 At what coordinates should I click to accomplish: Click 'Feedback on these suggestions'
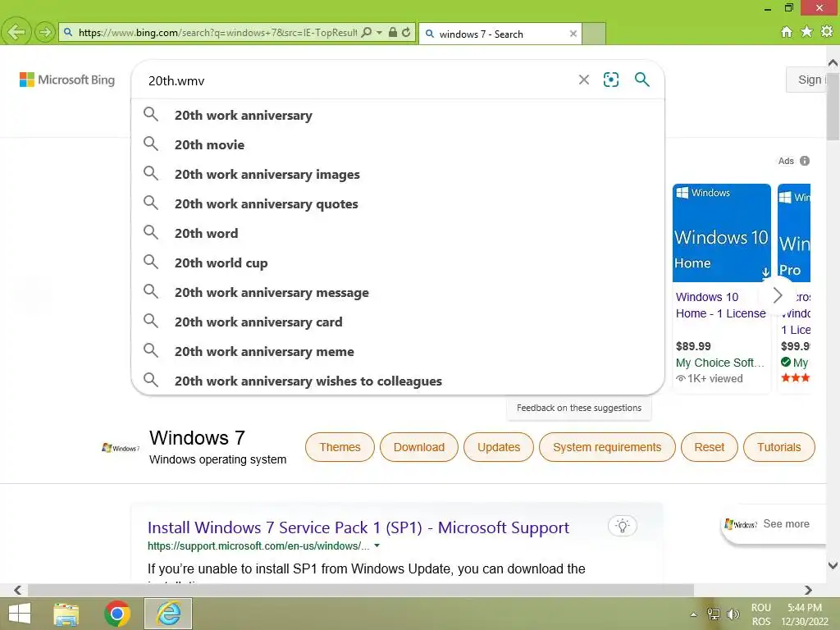point(579,408)
